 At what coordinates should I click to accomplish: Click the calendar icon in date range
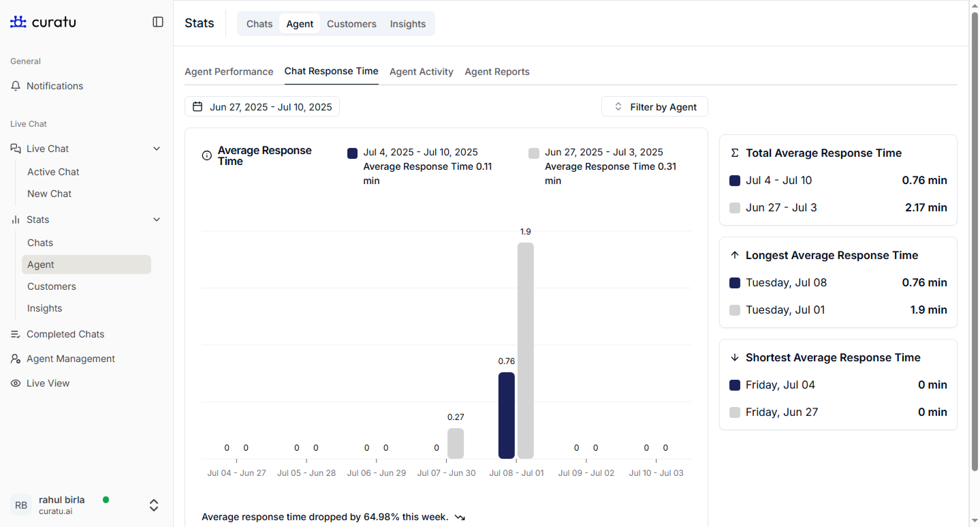(x=197, y=107)
